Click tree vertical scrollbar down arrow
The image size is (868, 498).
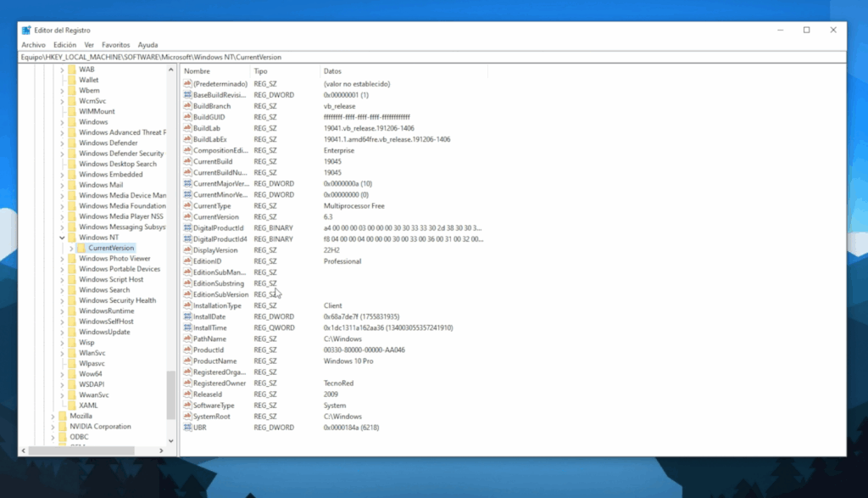point(170,441)
